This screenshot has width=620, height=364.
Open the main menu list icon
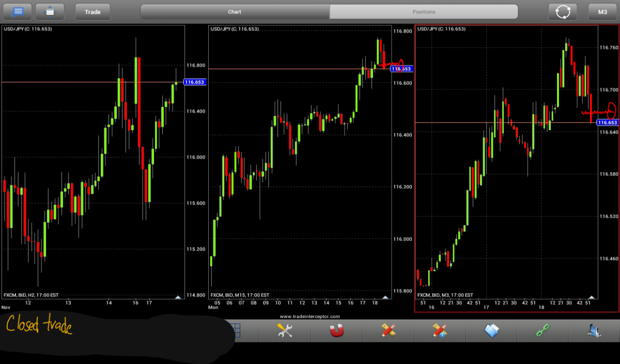[x=18, y=11]
